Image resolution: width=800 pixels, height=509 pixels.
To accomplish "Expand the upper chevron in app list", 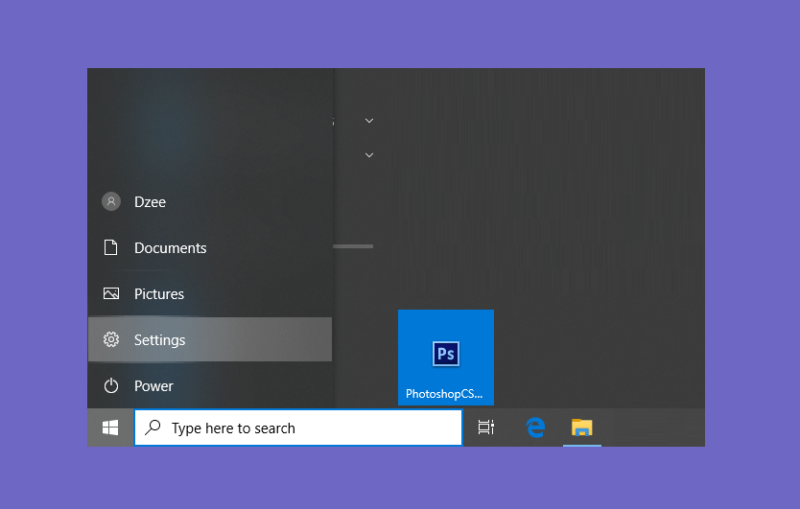I will tap(369, 121).
